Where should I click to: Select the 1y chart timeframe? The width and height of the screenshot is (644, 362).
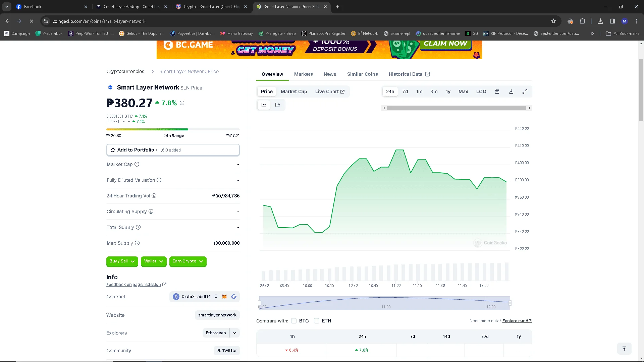(448, 92)
